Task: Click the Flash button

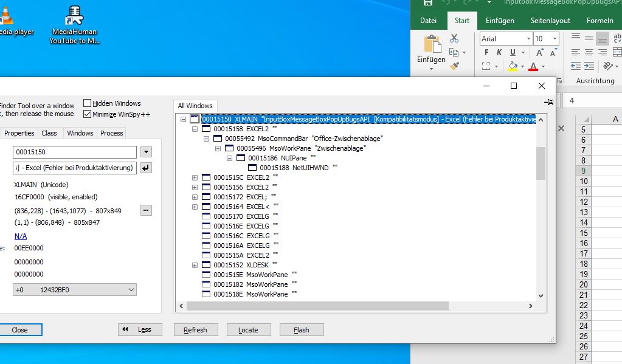Action: (302, 330)
